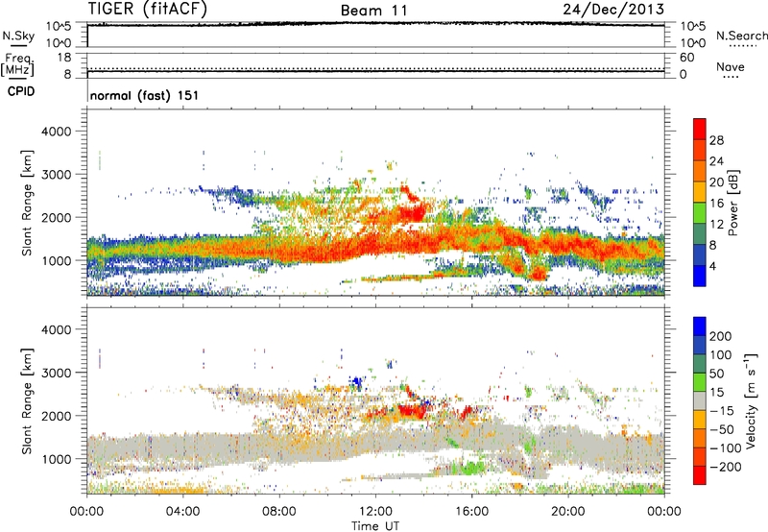The image size is (768, 532).
Task: Click the '20:00' time axis label
Action: click(567, 512)
